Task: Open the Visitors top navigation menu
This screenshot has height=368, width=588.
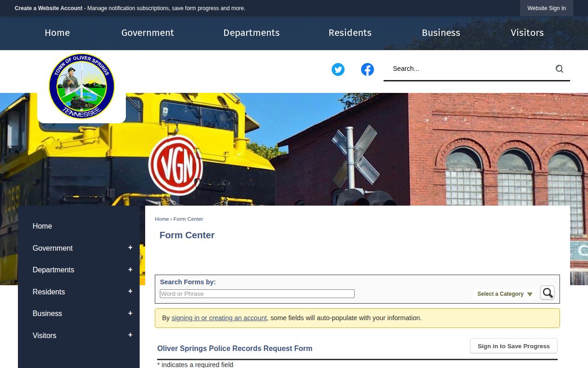Action: click(x=527, y=33)
